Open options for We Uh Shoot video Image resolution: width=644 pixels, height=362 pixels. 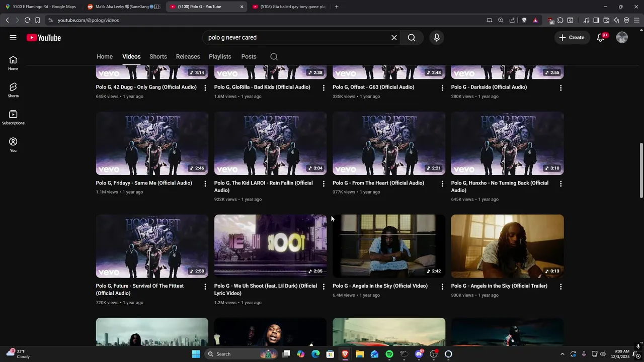point(324,287)
